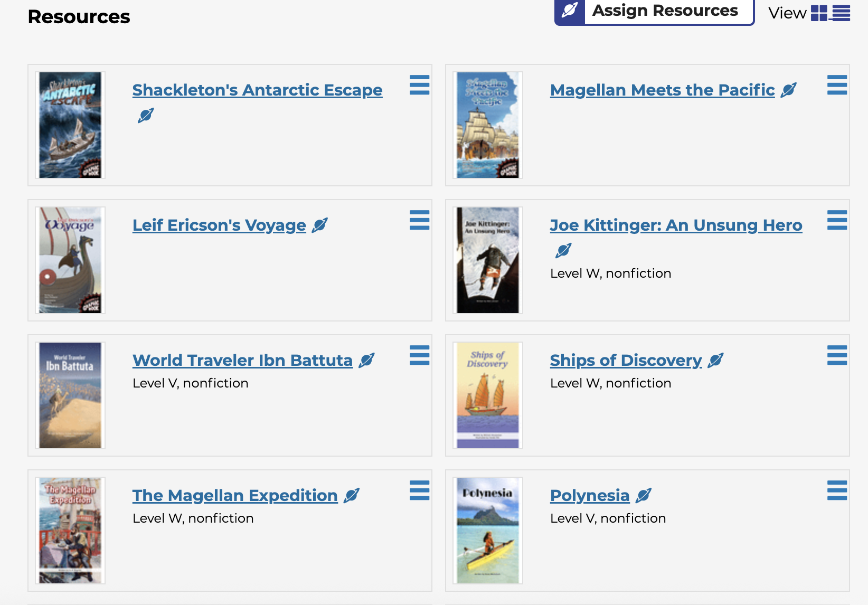
Task: Open menu for Shackleton's Antarctic Escape
Action: point(419,85)
